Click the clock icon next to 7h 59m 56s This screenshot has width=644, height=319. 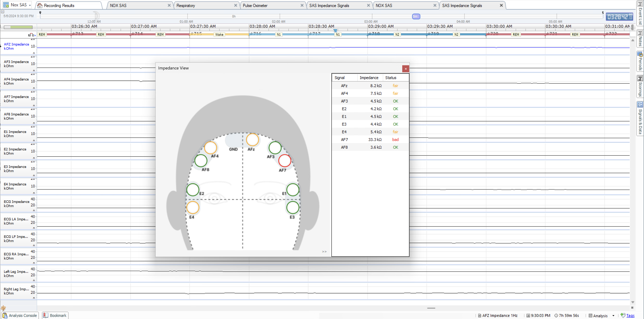(556, 316)
